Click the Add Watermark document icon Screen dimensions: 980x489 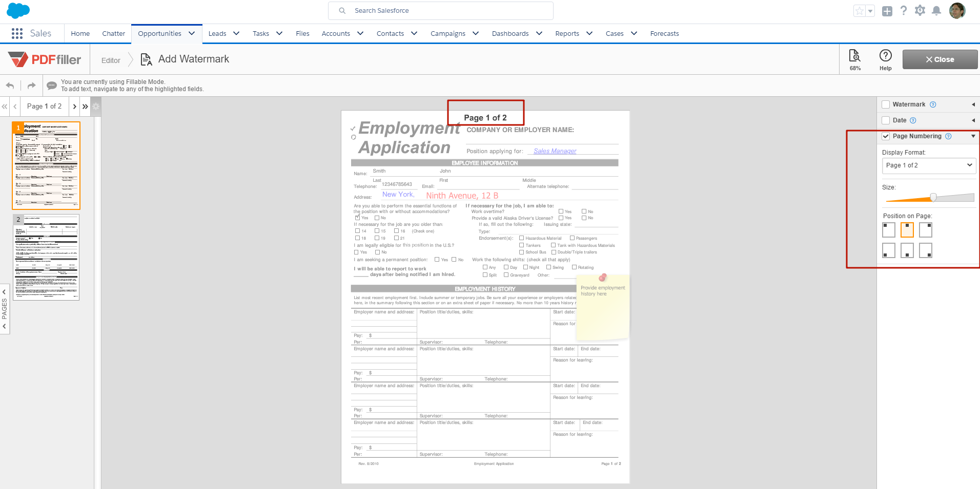146,59
